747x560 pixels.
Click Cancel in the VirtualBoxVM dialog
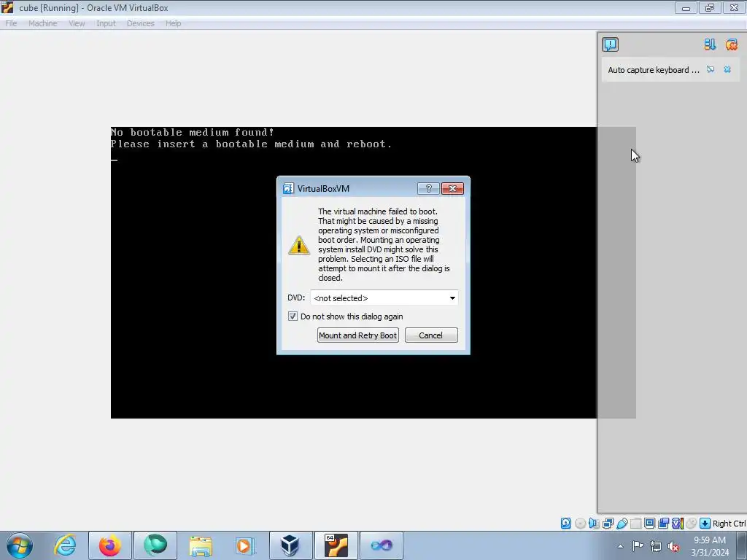pos(431,335)
